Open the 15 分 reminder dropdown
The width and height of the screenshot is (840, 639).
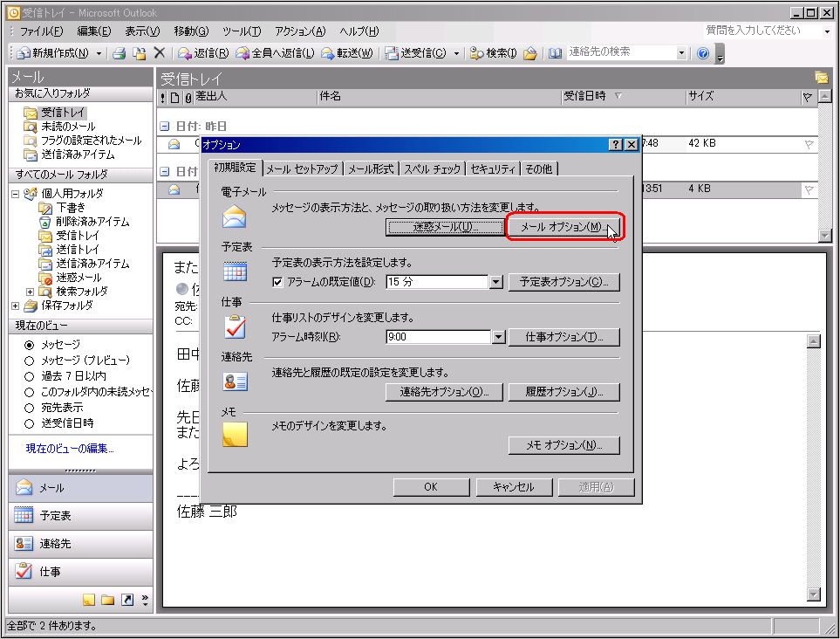tap(496, 282)
